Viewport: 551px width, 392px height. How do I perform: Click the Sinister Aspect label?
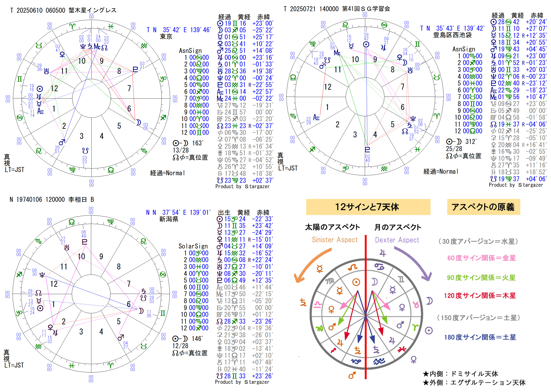click(x=335, y=240)
